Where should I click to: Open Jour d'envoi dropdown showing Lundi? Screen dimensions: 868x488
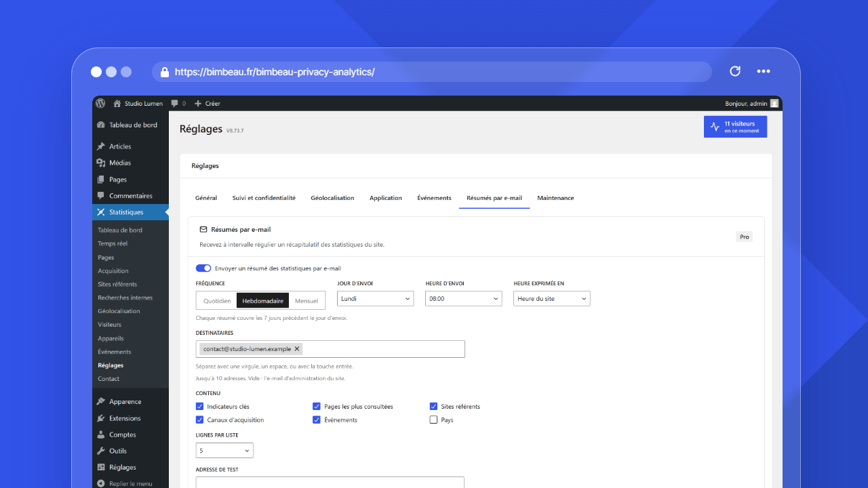pyautogui.click(x=375, y=299)
